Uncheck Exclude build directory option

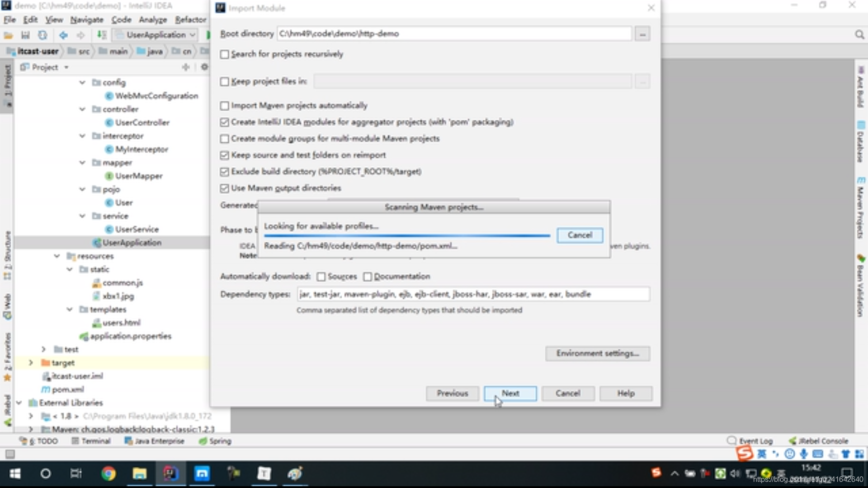225,172
